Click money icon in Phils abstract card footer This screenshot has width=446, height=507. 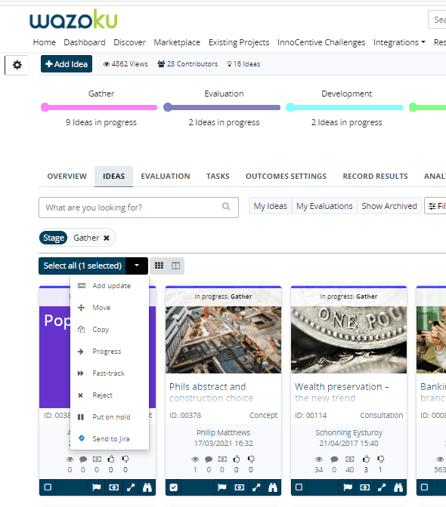pos(239,487)
